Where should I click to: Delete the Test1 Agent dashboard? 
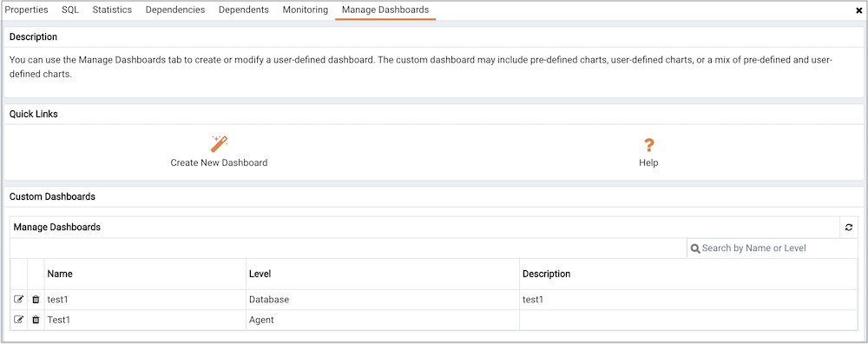(36, 320)
